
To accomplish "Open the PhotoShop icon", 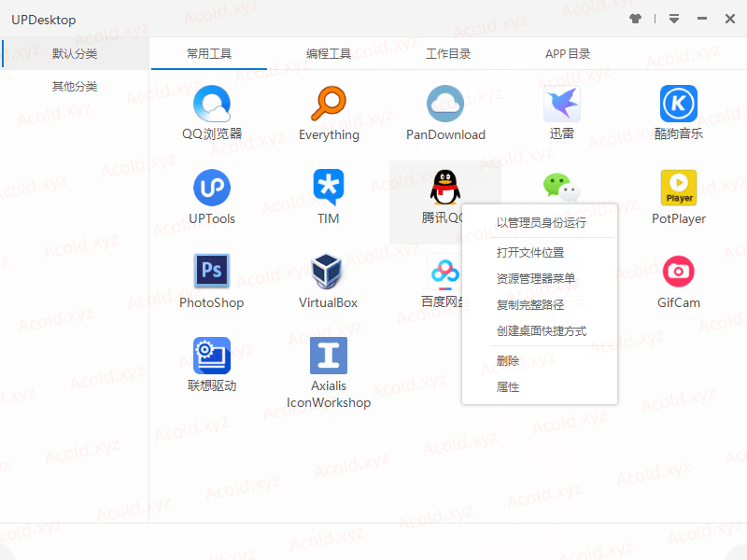I will pyautogui.click(x=212, y=271).
